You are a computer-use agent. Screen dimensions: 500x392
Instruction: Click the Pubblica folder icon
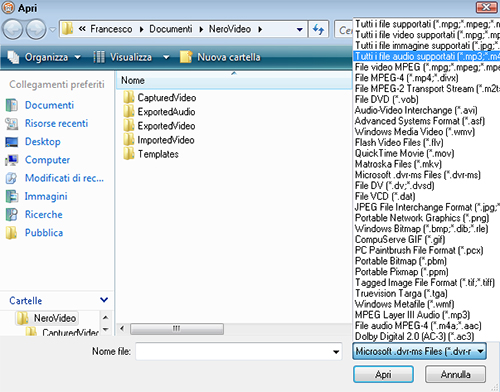(12, 233)
